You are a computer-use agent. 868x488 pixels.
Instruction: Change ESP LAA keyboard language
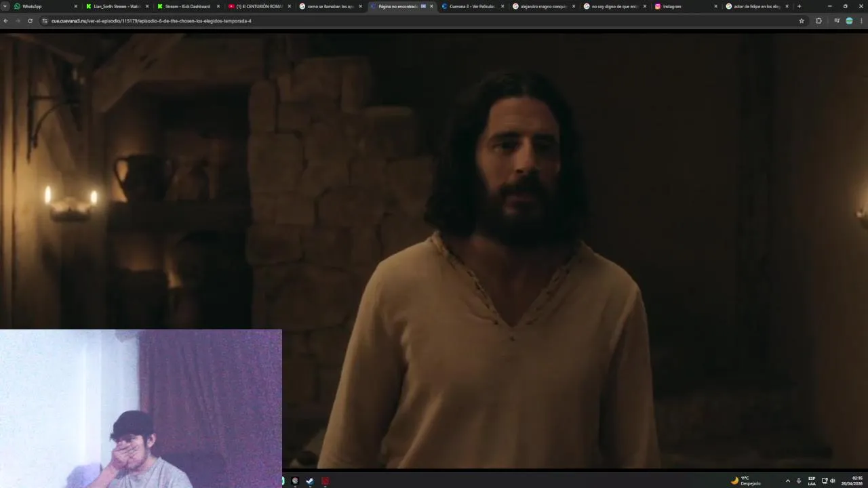(812, 481)
